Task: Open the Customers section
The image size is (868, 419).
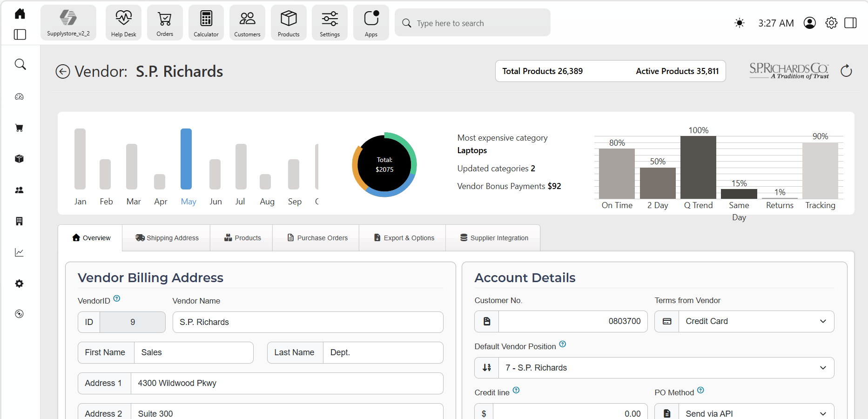Action: 247,23
